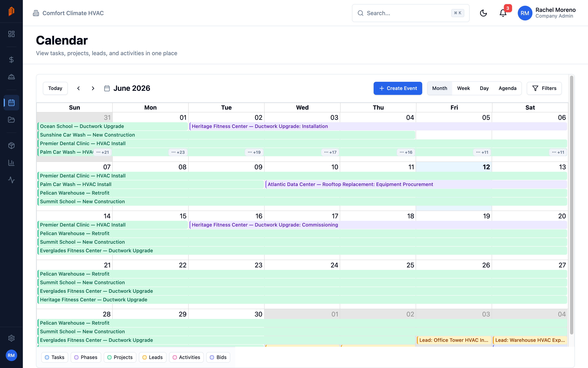Toggle Projects legend filter
588x368 pixels.
(120, 357)
